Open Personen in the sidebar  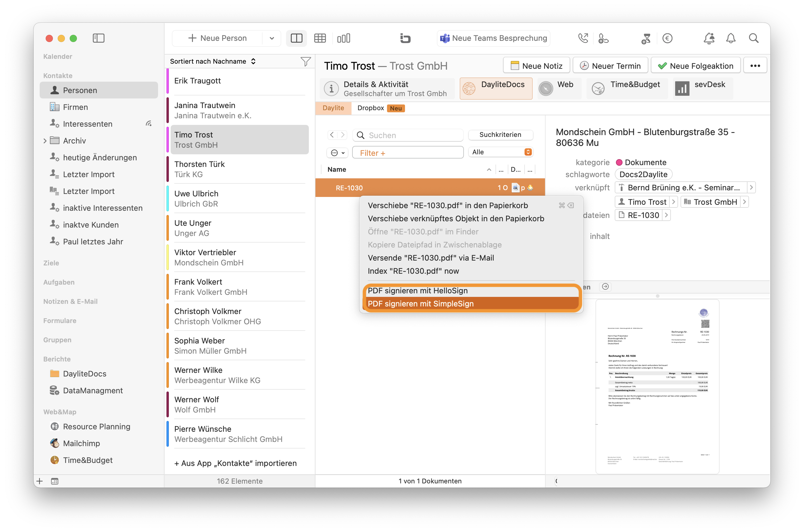pos(99,90)
